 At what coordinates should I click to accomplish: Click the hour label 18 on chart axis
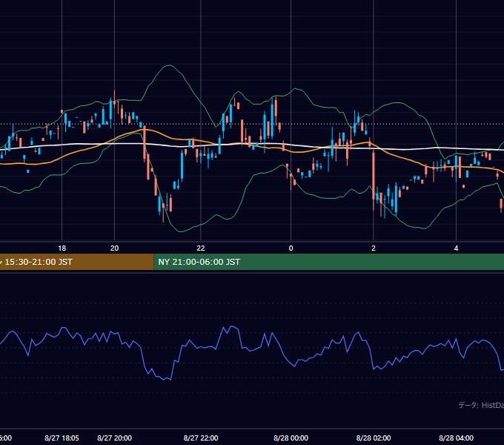[x=62, y=248]
